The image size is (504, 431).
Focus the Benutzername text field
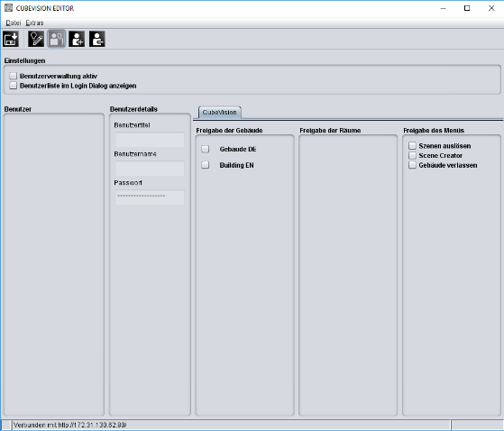[150, 169]
